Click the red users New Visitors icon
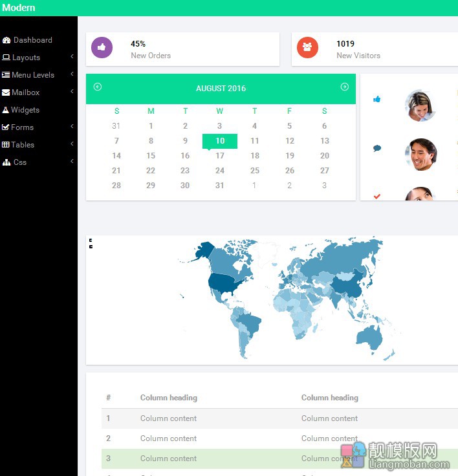The image size is (458, 476). 307,48
